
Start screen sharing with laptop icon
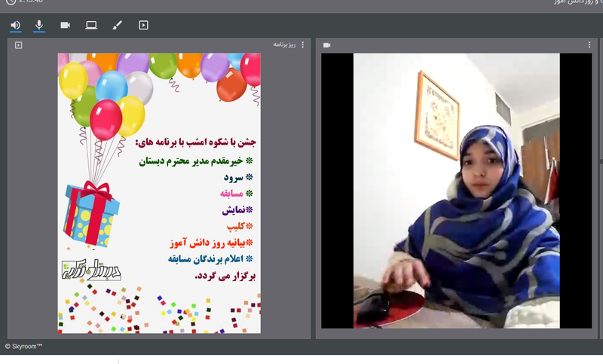91,26
